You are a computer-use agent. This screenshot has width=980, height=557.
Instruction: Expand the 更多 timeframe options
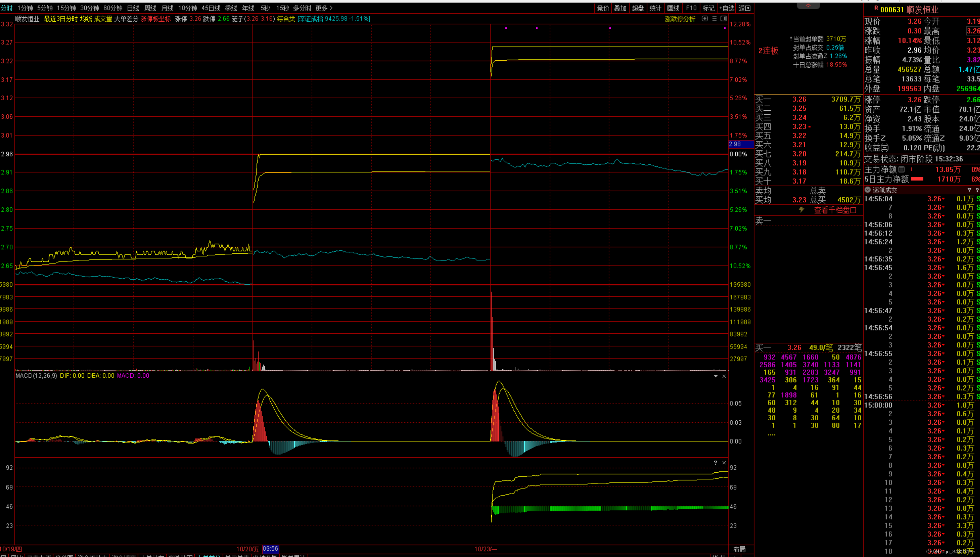click(323, 8)
